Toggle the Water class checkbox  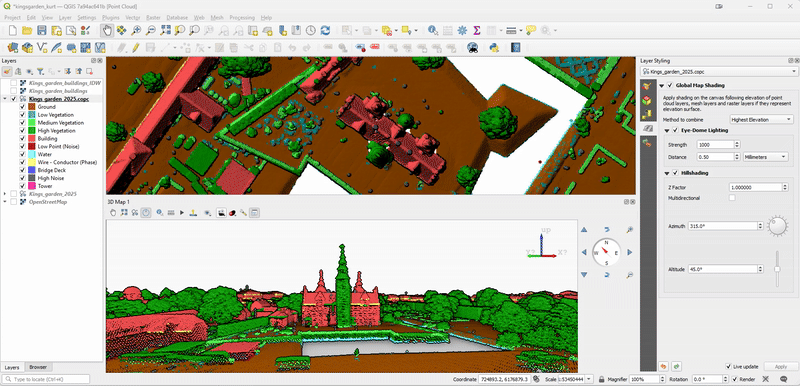[x=22, y=154]
